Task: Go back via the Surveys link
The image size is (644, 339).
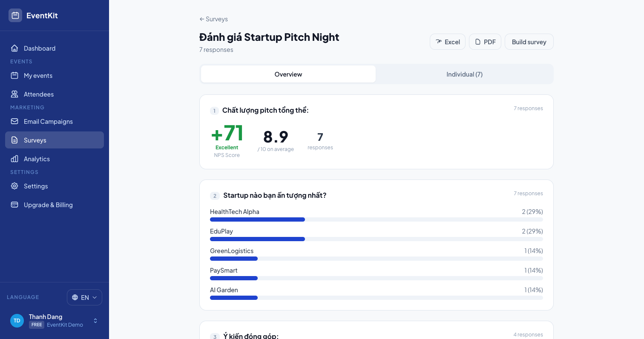Action: tap(213, 19)
